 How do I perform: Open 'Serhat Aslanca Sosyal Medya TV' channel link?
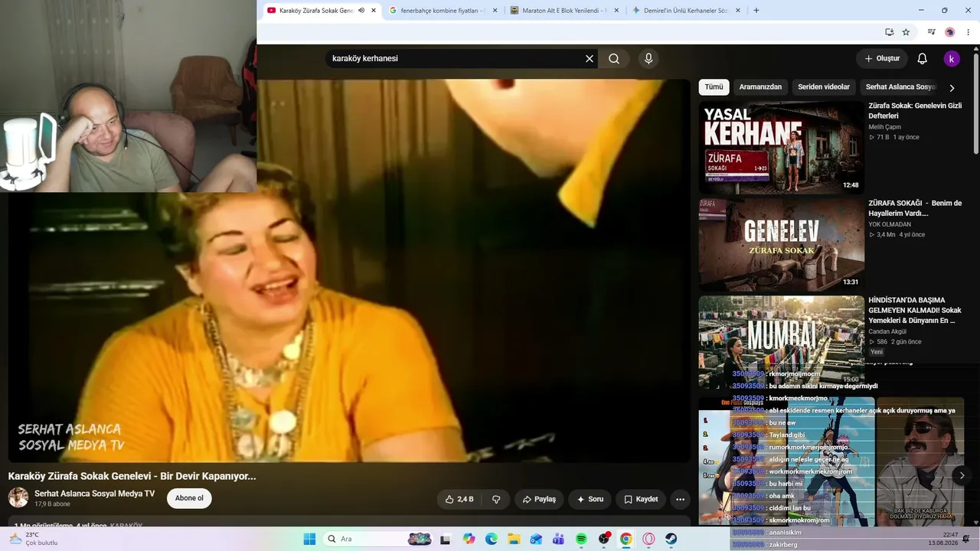click(95, 494)
